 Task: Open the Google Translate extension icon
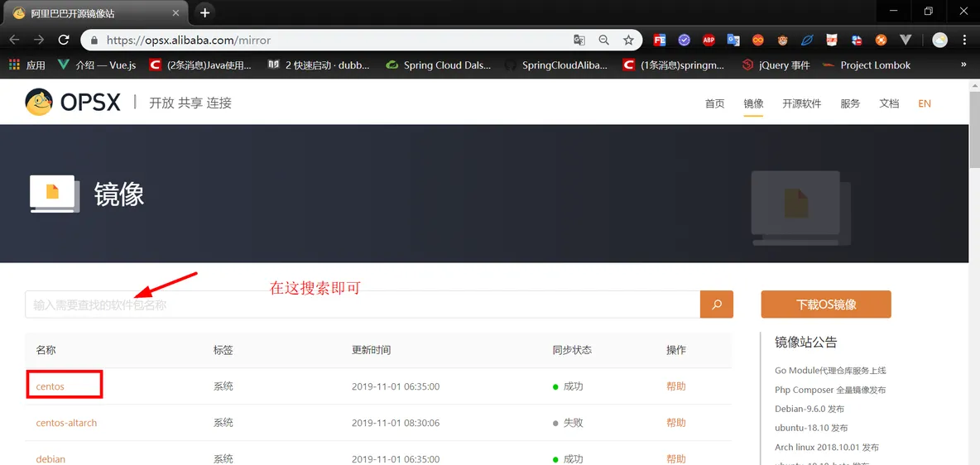pyautogui.click(x=733, y=40)
